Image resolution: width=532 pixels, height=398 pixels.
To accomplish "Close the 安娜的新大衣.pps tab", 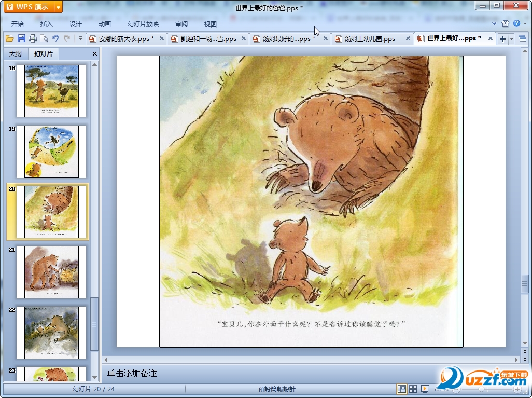I will click(x=162, y=39).
